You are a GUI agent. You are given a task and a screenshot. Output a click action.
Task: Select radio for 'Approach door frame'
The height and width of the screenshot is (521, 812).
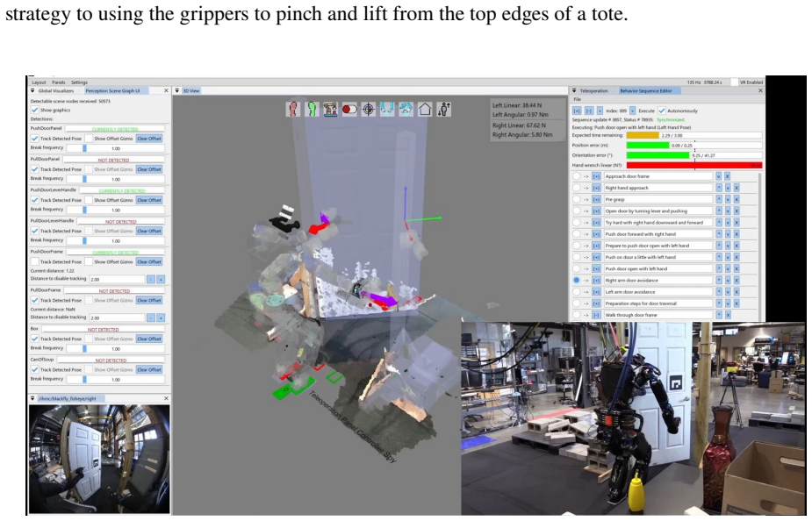click(x=577, y=176)
